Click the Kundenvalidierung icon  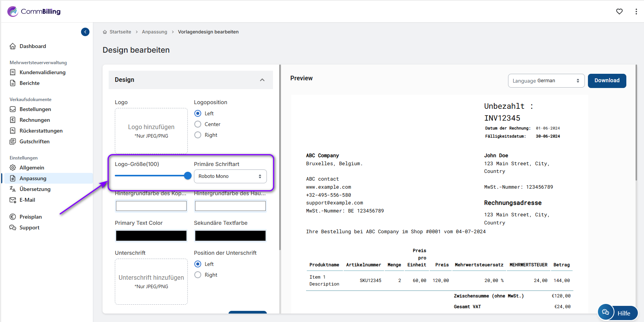coord(13,72)
